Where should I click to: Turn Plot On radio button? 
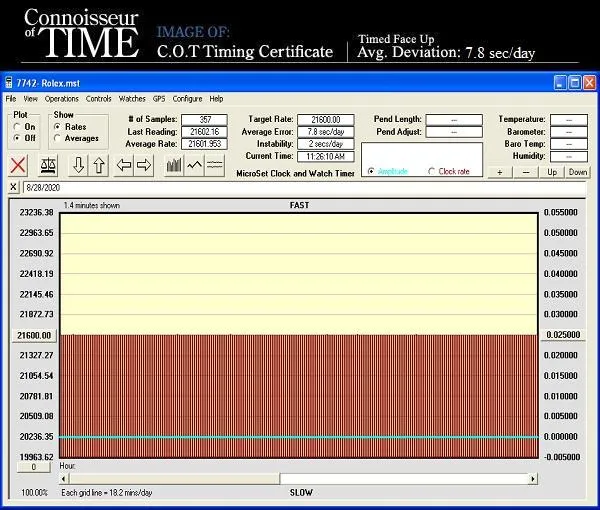click(x=17, y=127)
